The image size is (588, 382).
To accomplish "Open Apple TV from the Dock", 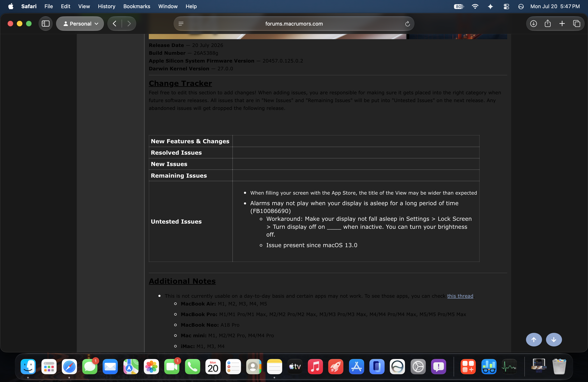I will [x=295, y=366].
